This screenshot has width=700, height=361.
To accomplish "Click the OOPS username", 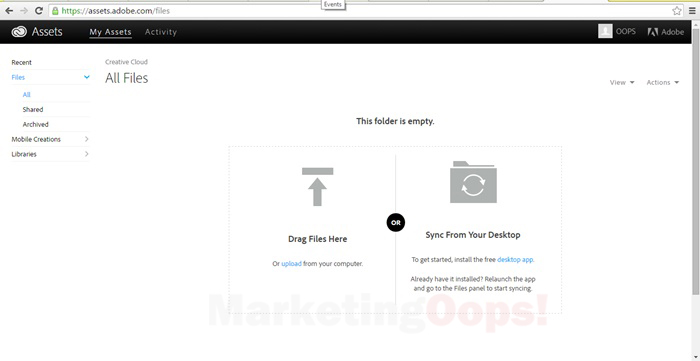I will (x=625, y=32).
